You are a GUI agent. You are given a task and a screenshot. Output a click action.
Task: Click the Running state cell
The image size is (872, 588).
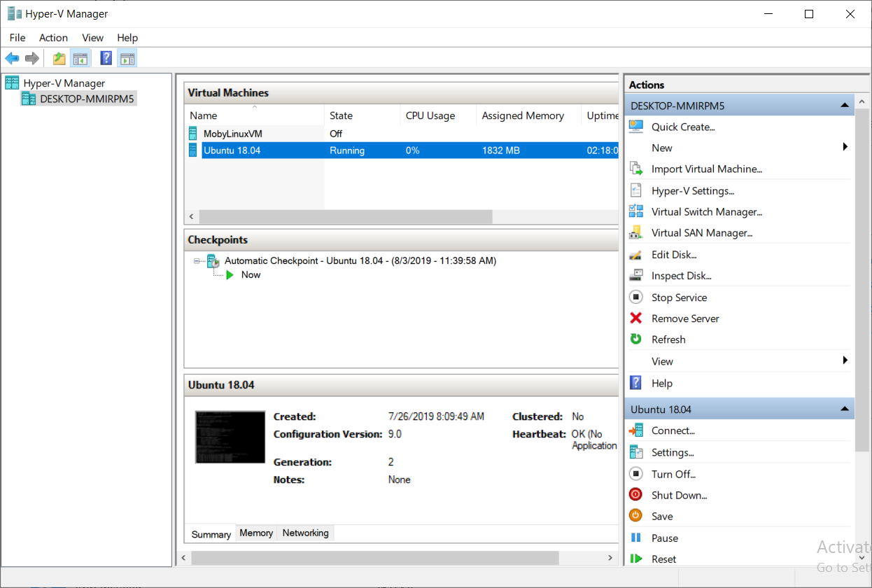click(347, 150)
